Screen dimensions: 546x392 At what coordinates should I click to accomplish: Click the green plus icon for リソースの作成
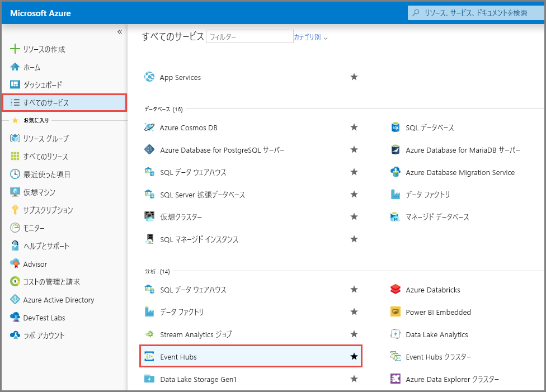[15, 49]
